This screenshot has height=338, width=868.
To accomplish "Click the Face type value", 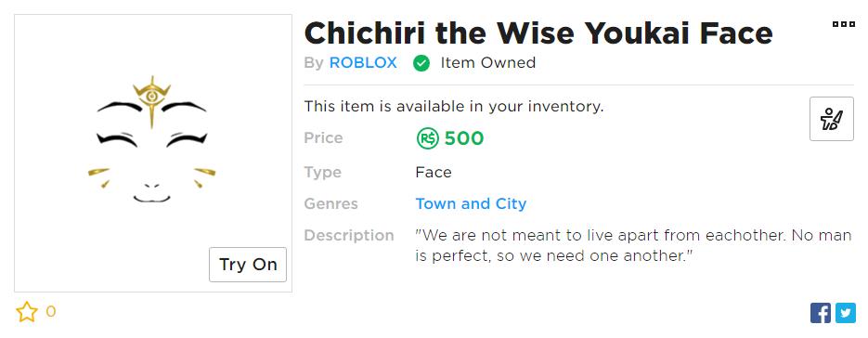I will pyautogui.click(x=434, y=173).
